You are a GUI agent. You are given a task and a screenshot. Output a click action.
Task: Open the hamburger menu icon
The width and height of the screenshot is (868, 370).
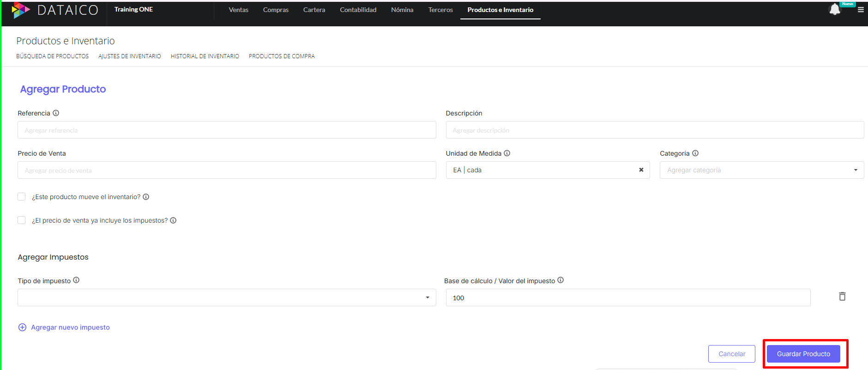click(x=861, y=10)
